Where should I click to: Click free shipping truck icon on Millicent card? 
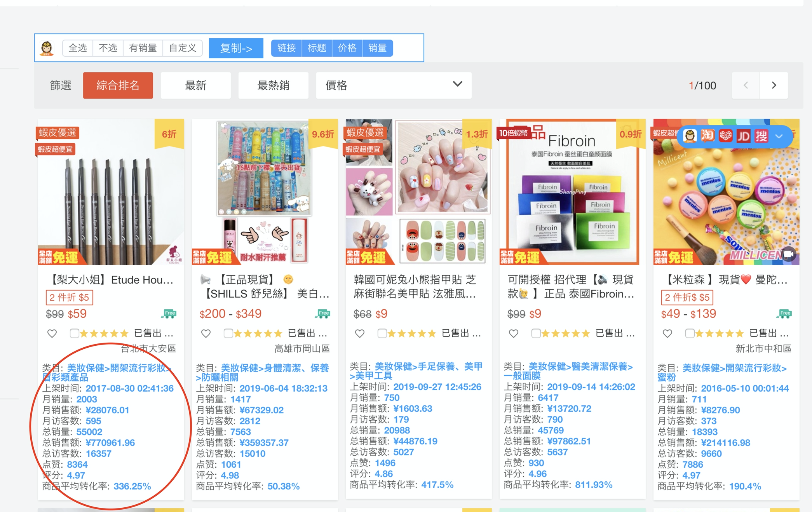pyautogui.click(x=784, y=314)
